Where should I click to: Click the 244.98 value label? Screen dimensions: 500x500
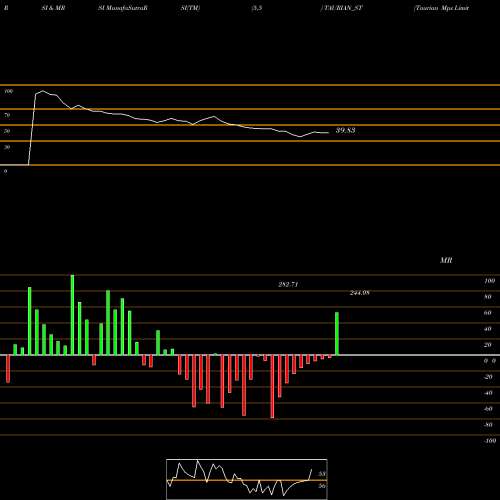[360, 293]
